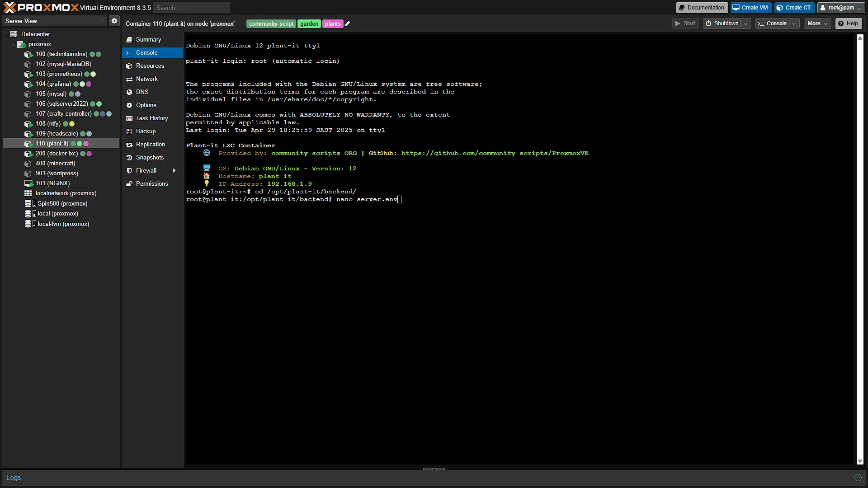Open the Snapshots tab
Image resolution: width=868 pixels, height=488 pixels.
pyautogui.click(x=152, y=158)
